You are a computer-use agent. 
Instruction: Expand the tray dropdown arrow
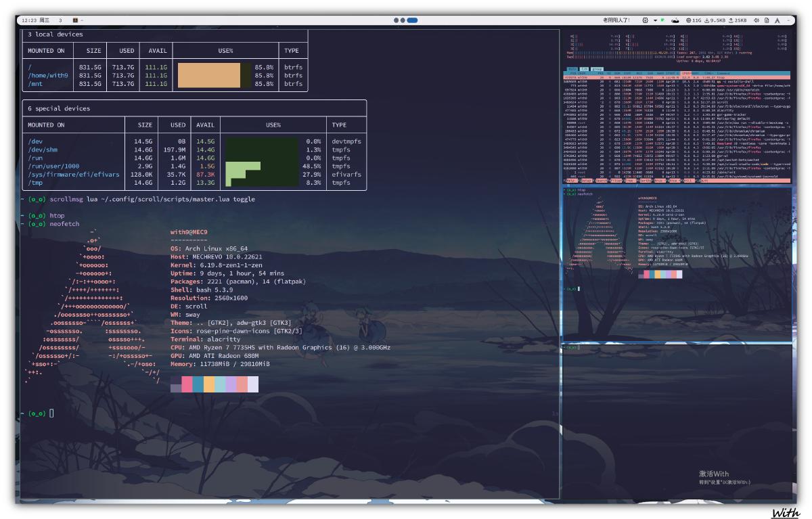click(x=655, y=20)
